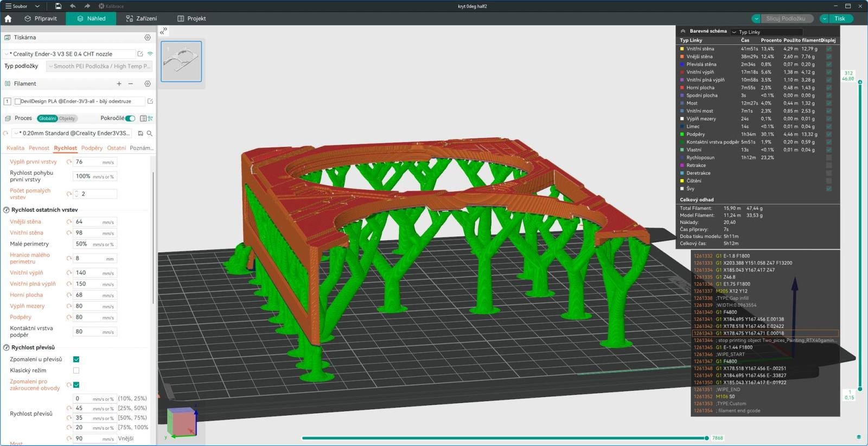Remove a filament with the minus icon

pyautogui.click(x=131, y=84)
